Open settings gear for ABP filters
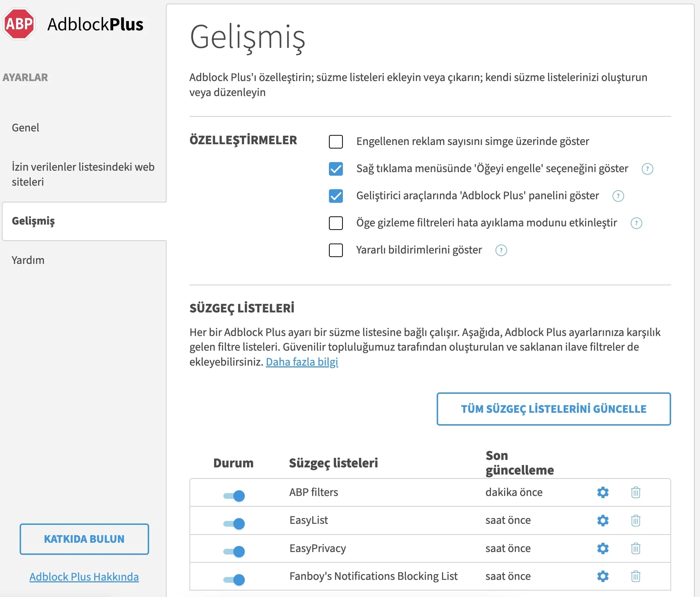This screenshot has width=700, height=597. tap(603, 492)
